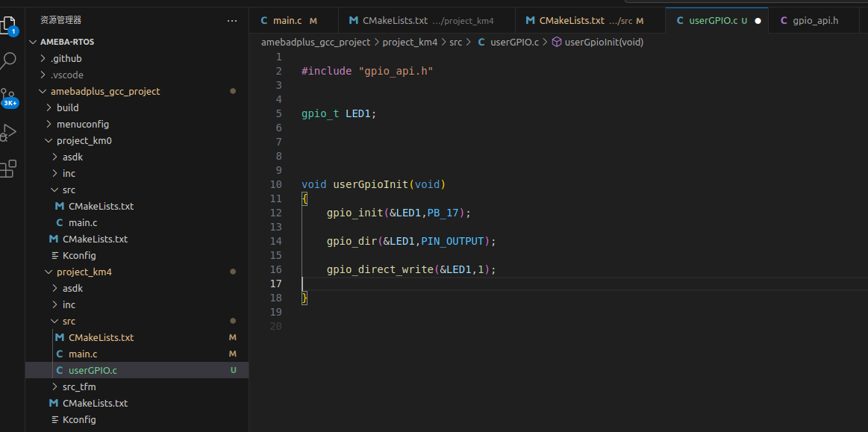868x432 pixels.
Task: Click the M badge beside km4 main.c
Action: click(233, 354)
